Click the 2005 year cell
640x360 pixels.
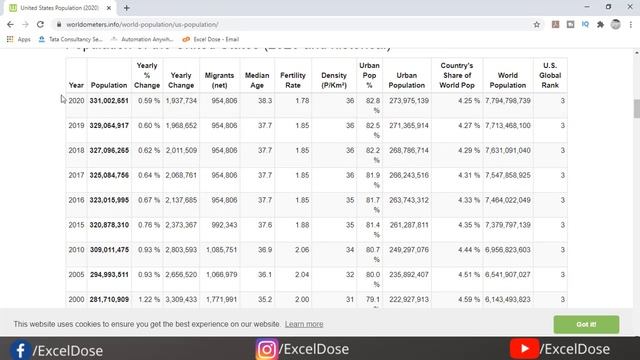[76, 274]
